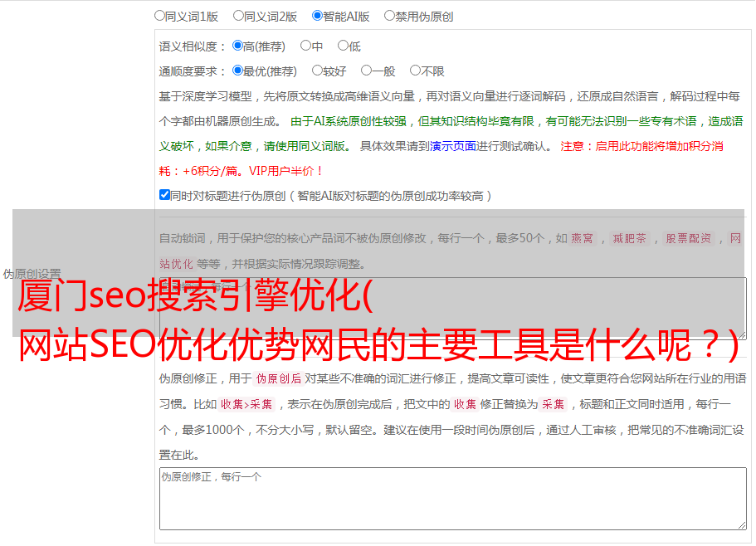This screenshot has height=546, width=756.
Task: Open the 演示页面 link
Action: click(453, 146)
